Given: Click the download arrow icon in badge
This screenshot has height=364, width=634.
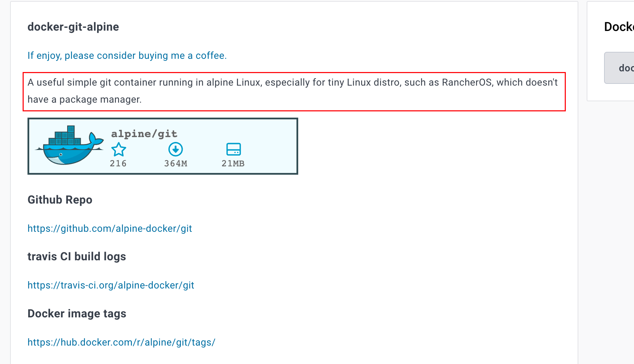Looking at the screenshot, I should (176, 149).
